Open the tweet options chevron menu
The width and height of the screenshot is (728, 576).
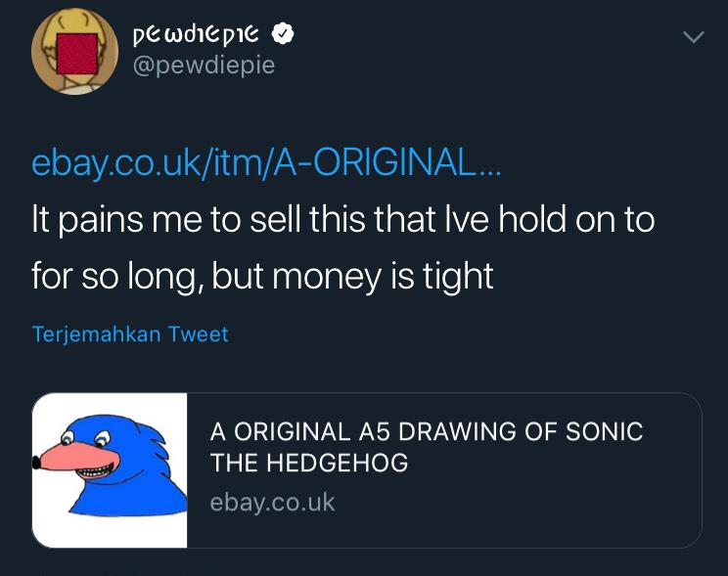(694, 36)
